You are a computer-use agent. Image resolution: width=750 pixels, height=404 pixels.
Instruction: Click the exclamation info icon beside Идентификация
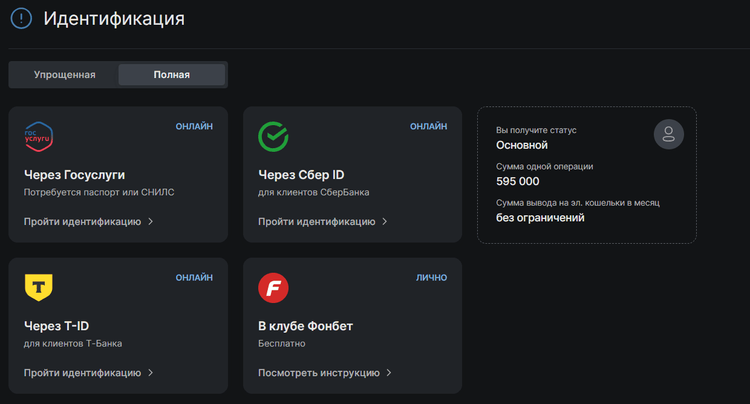click(x=20, y=18)
